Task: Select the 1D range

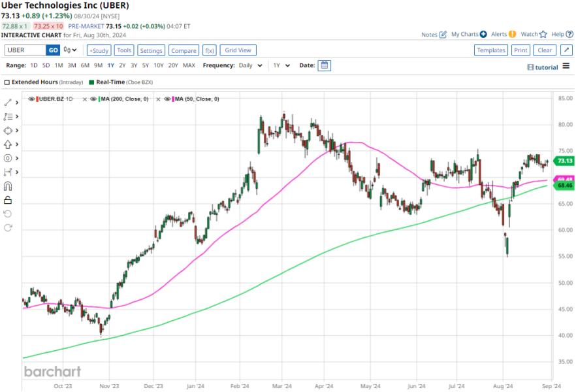Action: coord(34,65)
